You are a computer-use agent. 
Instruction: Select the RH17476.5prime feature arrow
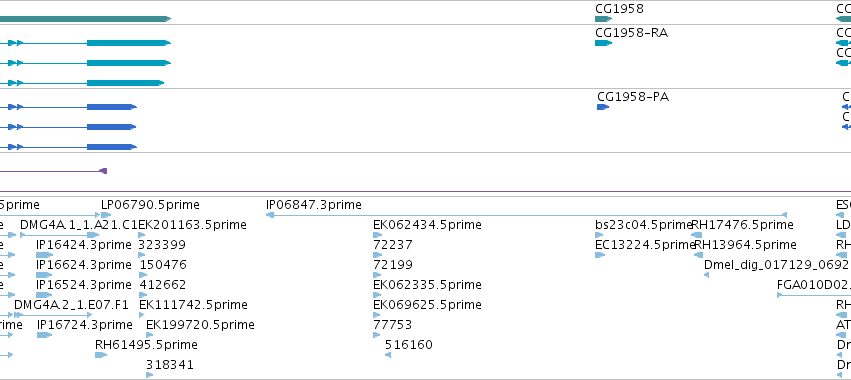pyautogui.click(x=697, y=235)
